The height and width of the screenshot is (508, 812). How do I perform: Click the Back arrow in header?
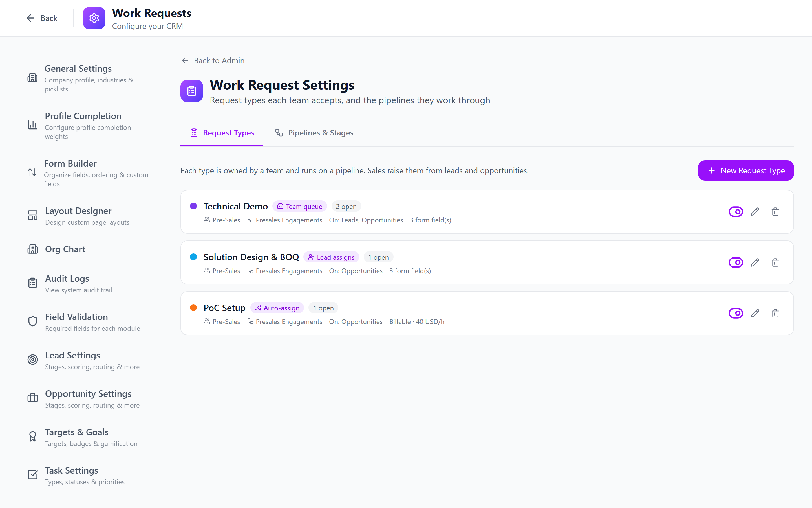tap(30, 18)
